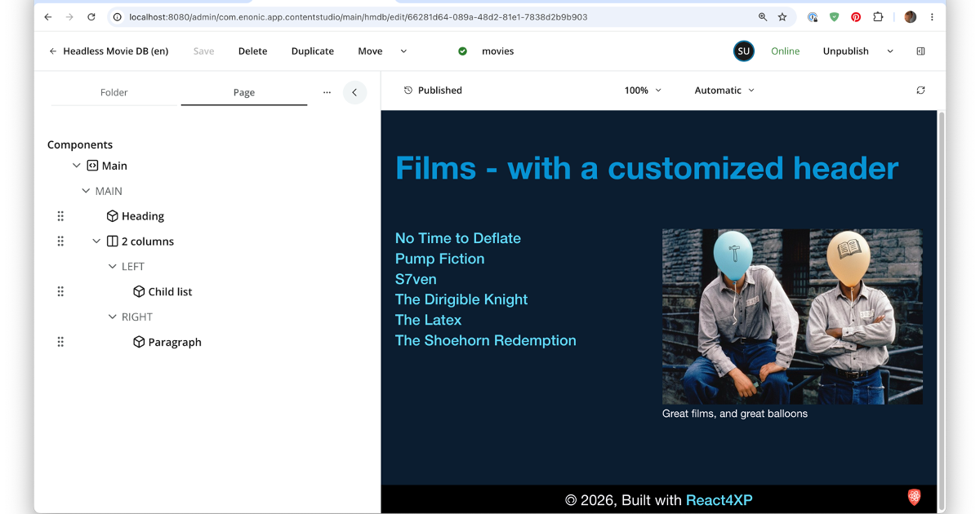Open the Unpublish dropdown arrow

pyautogui.click(x=890, y=51)
